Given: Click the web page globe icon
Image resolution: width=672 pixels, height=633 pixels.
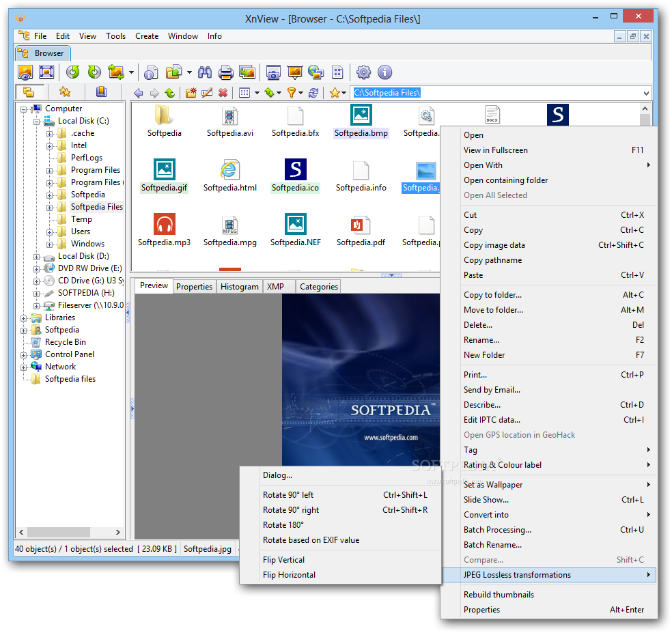Looking at the screenshot, I should click(x=316, y=72).
